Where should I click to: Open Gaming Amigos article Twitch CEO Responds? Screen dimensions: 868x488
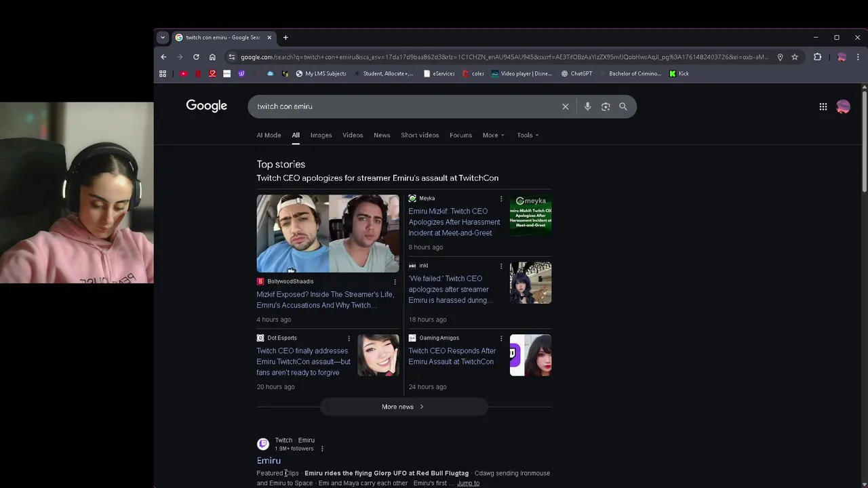point(452,357)
